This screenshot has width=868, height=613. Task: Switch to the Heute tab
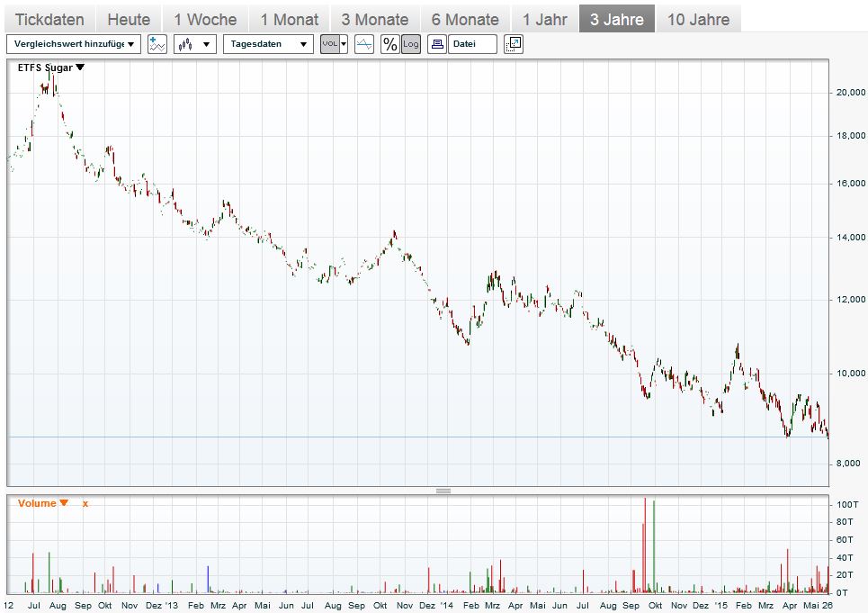(129, 20)
